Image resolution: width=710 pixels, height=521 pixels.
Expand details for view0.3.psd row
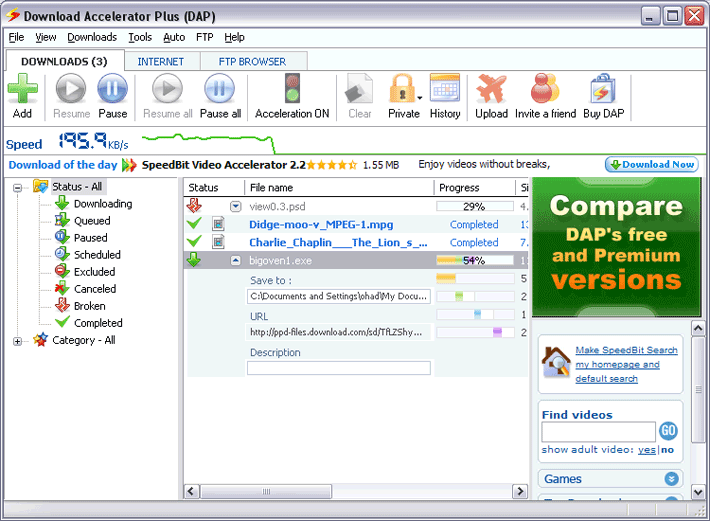point(235,206)
